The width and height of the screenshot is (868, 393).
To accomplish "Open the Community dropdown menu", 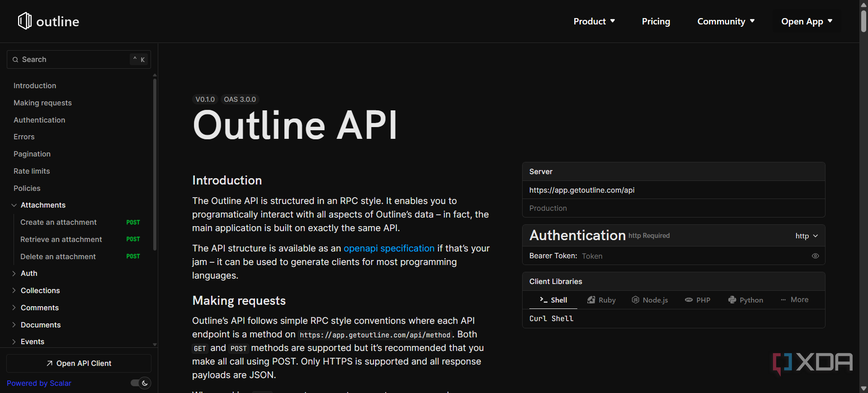I will coord(726,21).
